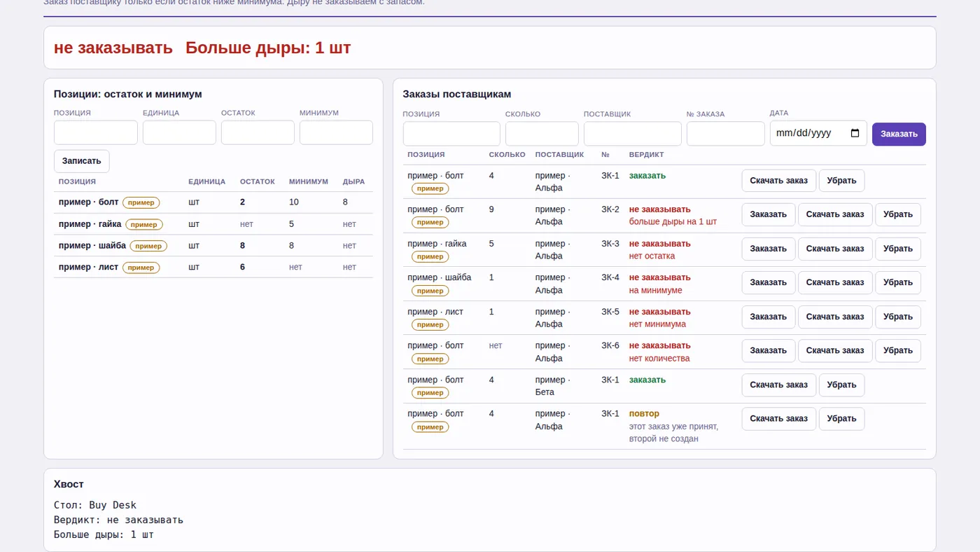This screenshot has height=552, width=980.
Task: Submit the order with the purple Заказать button
Action: point(899,134)
